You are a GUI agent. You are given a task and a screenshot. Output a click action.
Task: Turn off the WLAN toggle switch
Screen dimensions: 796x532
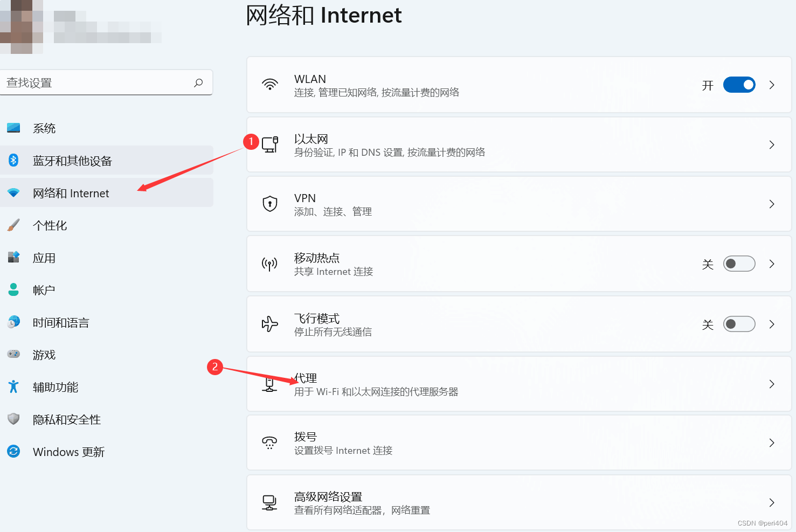tap(739, 85)
